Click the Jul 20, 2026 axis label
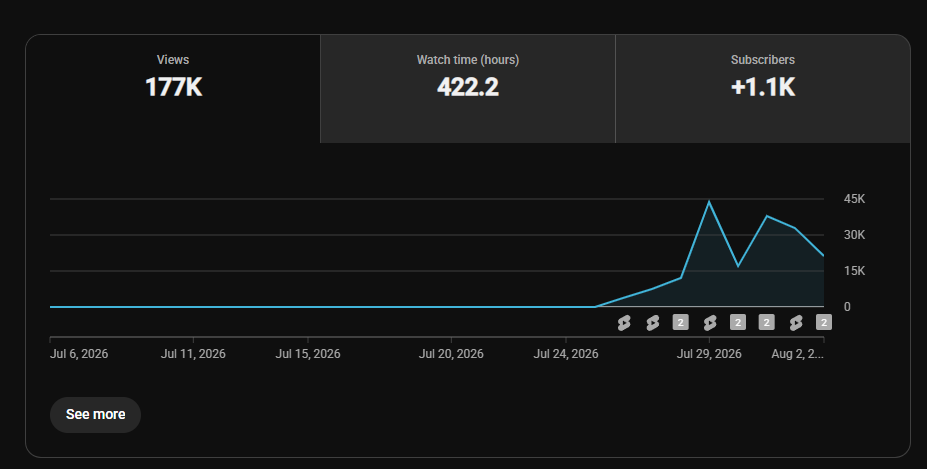The image size is (927, 469). pos(451,354)
